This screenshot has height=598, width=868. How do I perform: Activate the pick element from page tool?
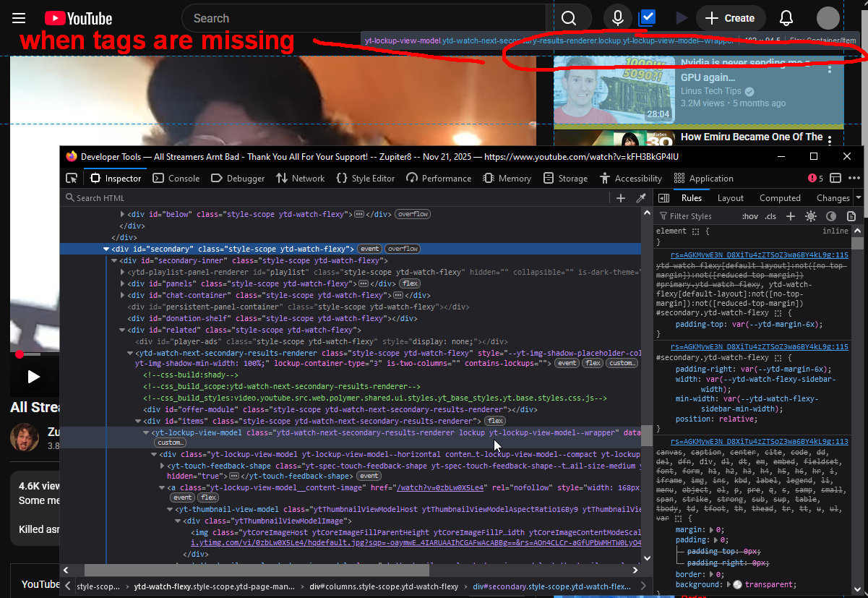(x=72, y=178)
